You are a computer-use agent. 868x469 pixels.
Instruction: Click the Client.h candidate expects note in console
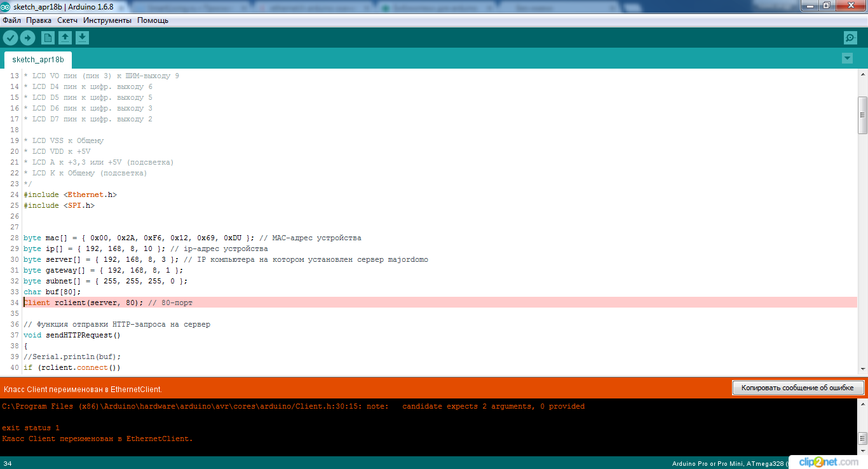(293, 406)
